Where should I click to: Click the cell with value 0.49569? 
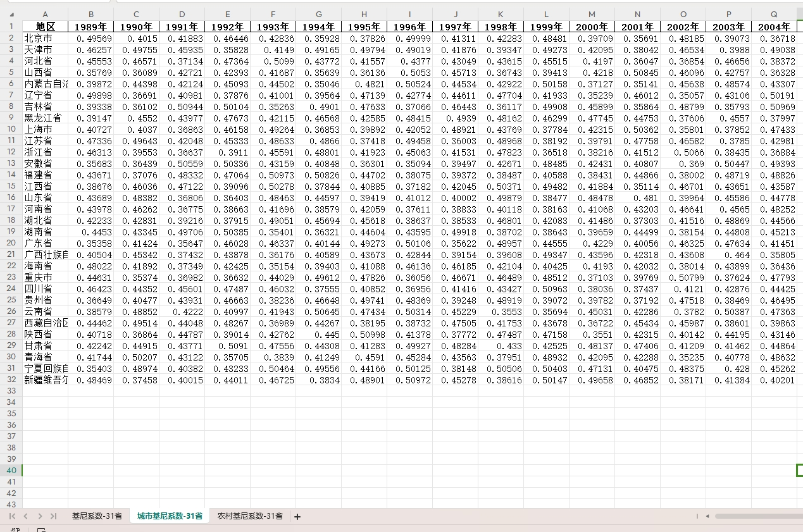coord(91,39)
